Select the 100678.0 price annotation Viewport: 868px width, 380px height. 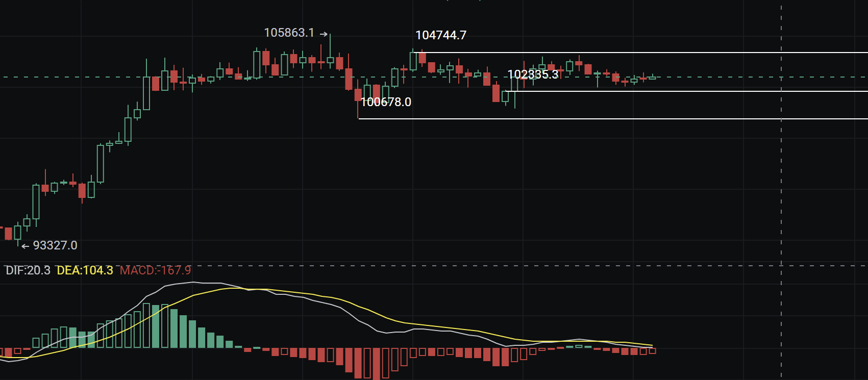click(386, 102)
